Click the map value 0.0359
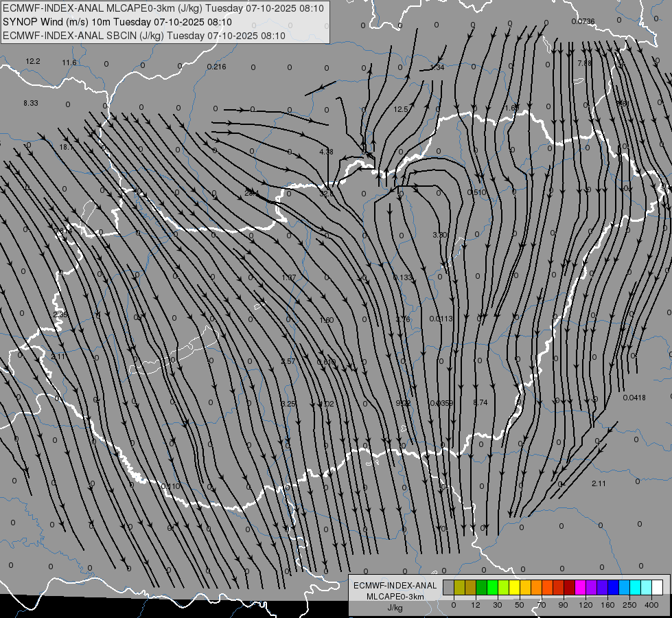The image size is (672, 618). pos(441,402)
